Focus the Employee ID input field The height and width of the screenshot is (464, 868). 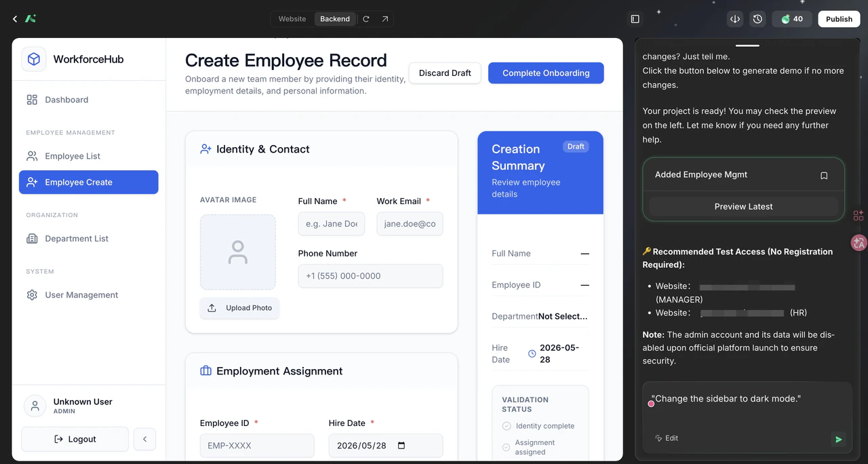257,446
